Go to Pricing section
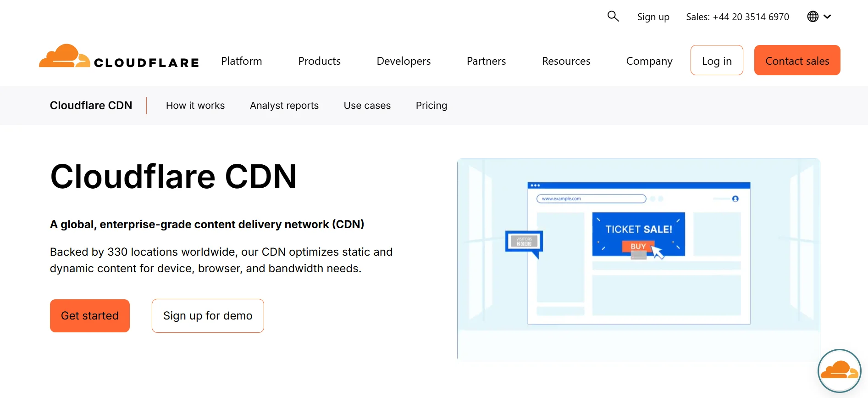 (x=431, y=106)
